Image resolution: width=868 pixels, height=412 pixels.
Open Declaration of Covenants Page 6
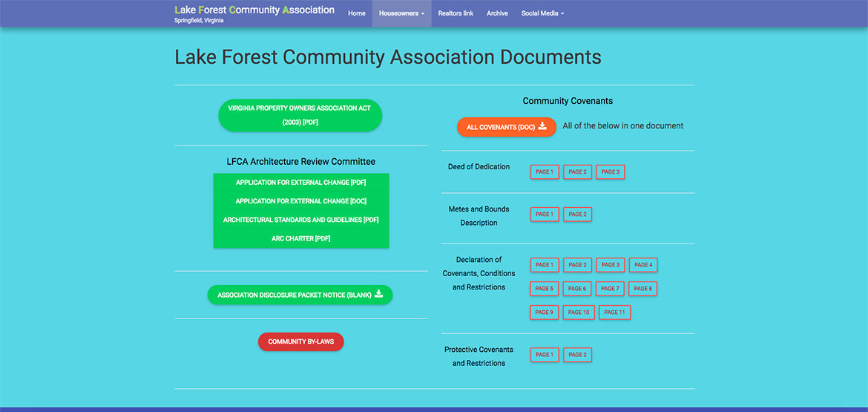(577, 289)
